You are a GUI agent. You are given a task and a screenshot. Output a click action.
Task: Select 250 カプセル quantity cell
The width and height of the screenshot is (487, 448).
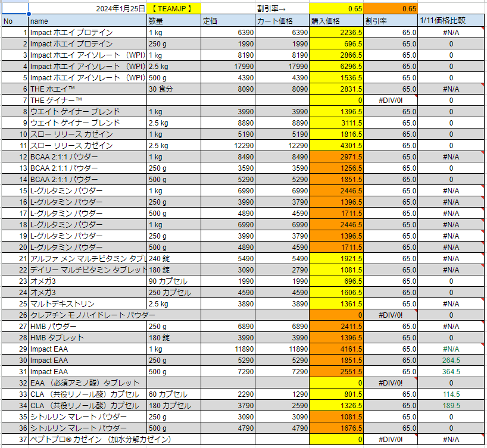coord(174,293)
